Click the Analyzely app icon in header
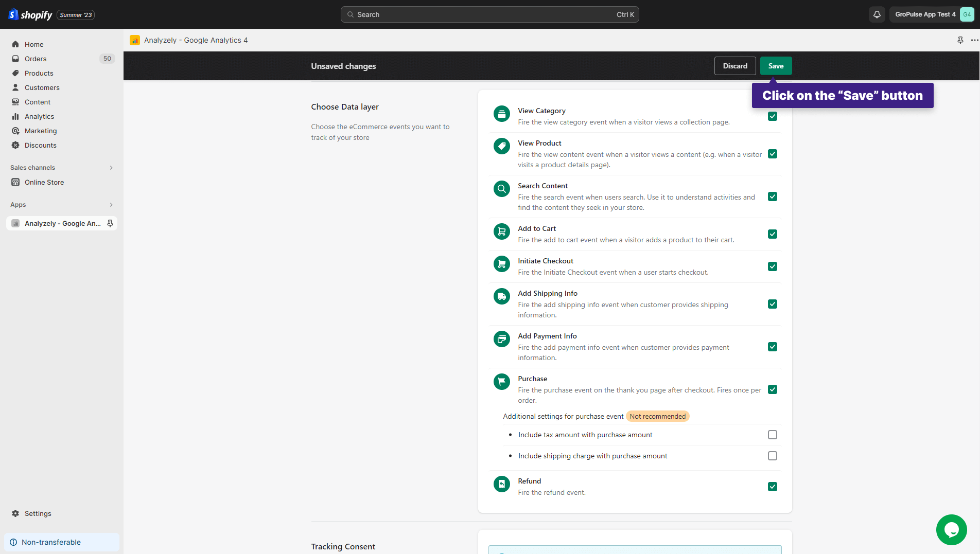Viewport: 980px width, 554px height. tap(135, 40)
